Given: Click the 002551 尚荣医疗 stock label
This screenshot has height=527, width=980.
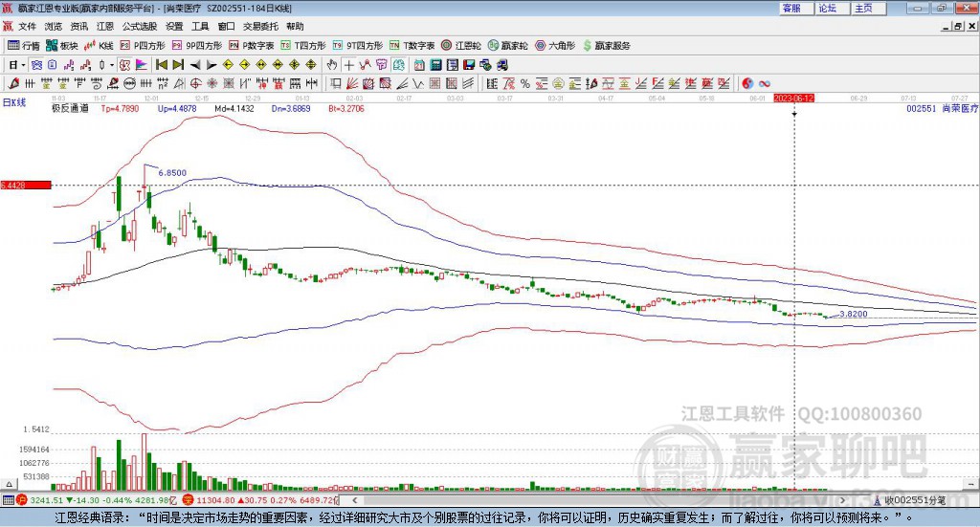Looking at the screenshot, I should tap(943, 109).
